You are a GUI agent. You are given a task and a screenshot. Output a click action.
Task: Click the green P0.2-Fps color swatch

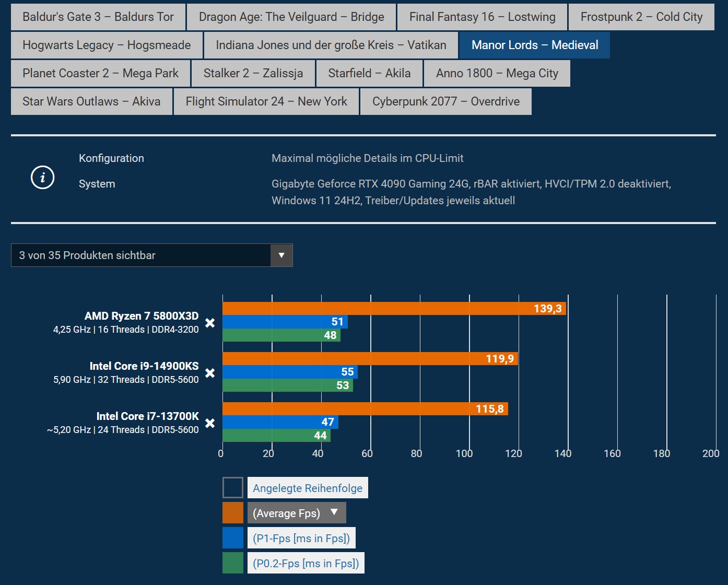click(x=233, y=563)
